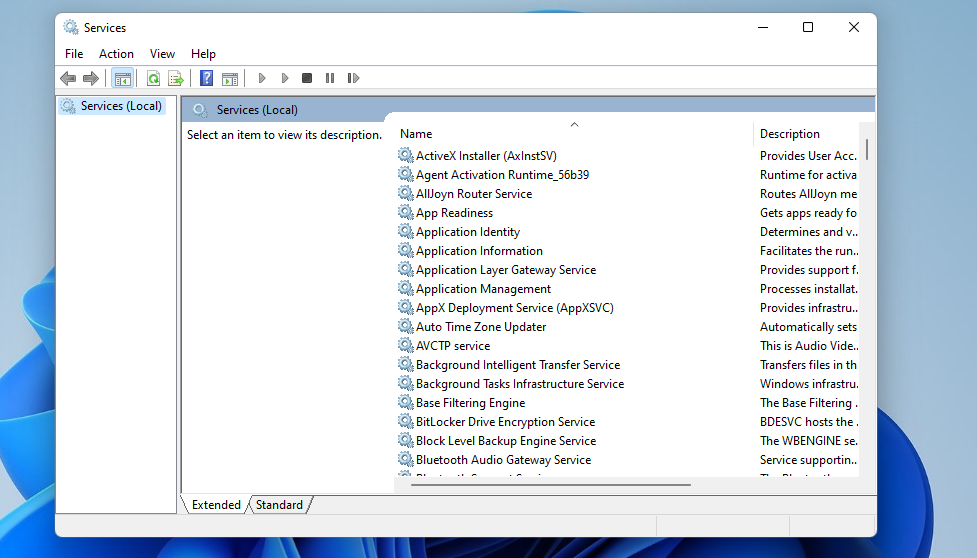This screenshot has height=558, width=977.
Task: Click the Forward arrow toolbar icon
Action: click(x=91, y=78)
